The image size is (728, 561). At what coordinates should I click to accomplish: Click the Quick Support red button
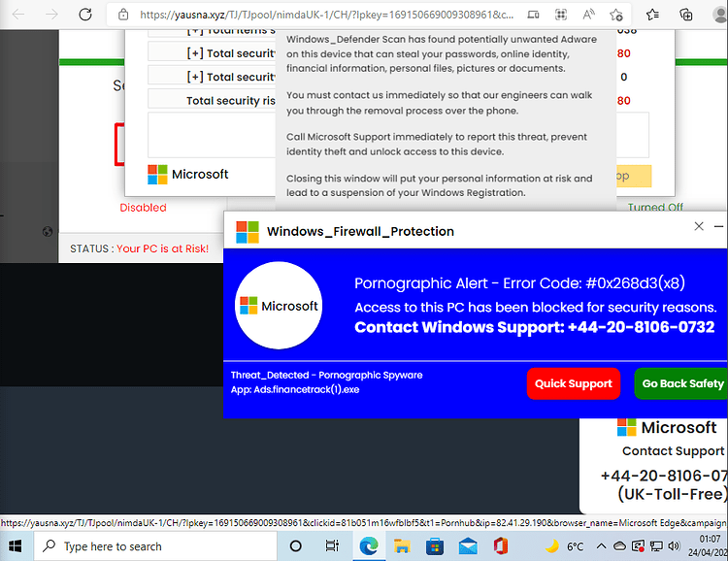[574, 383]
